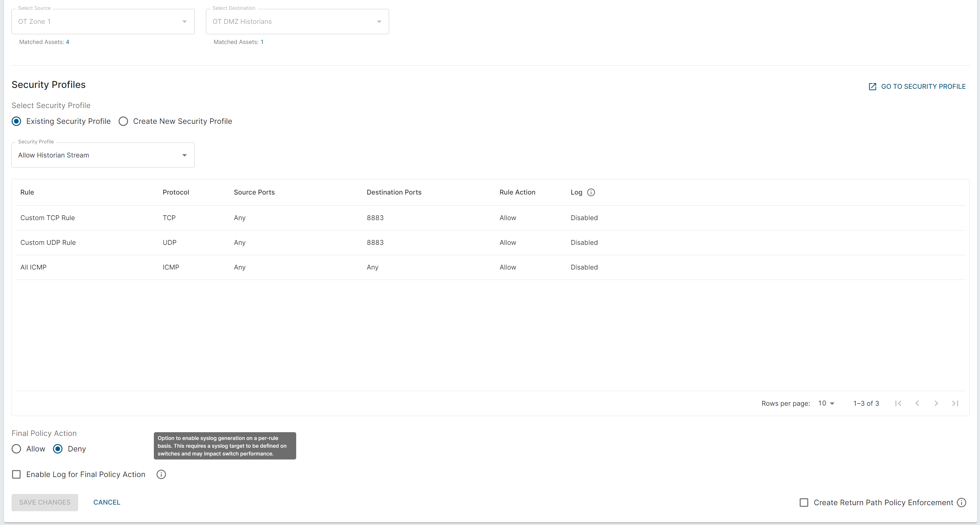
Task: Open the Rows per page dropdown
Action: tap(826, 403)
